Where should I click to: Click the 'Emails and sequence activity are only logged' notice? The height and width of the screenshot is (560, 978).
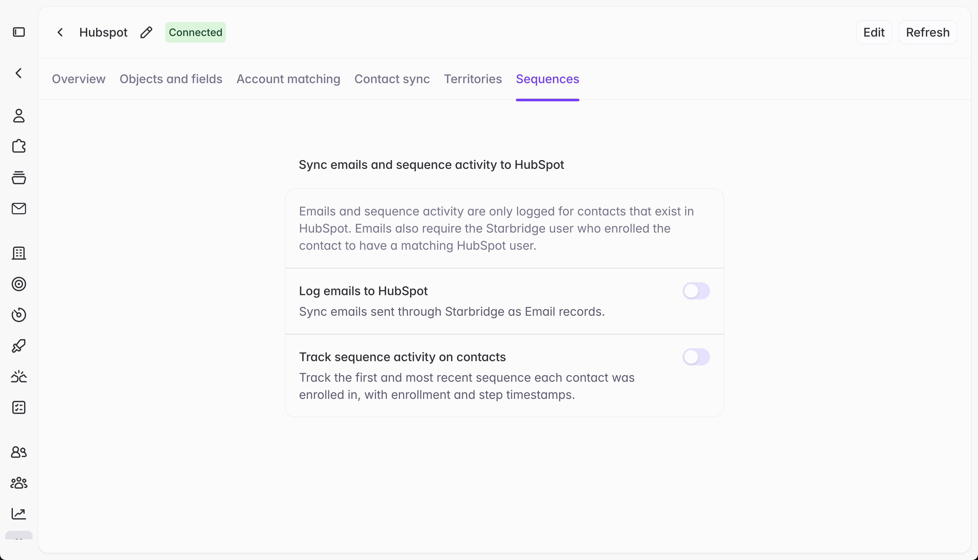click(x=496, y=229)
